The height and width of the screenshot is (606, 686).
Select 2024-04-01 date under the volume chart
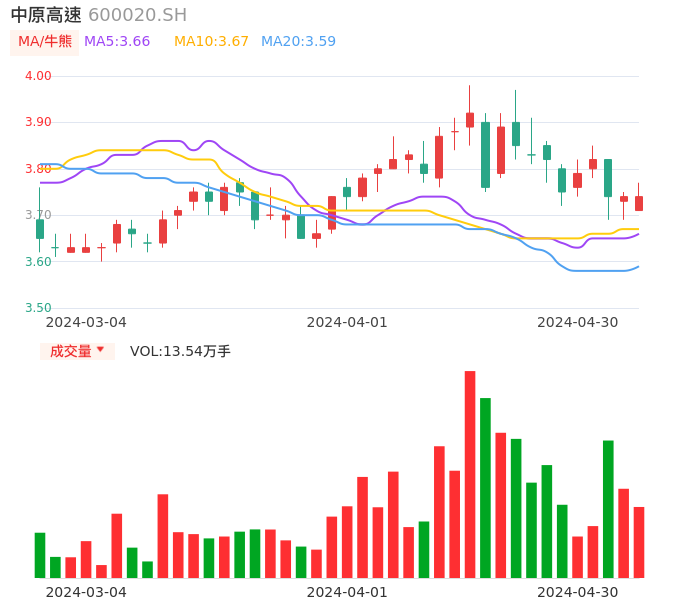pyautogui.click(x=346, y=592)
